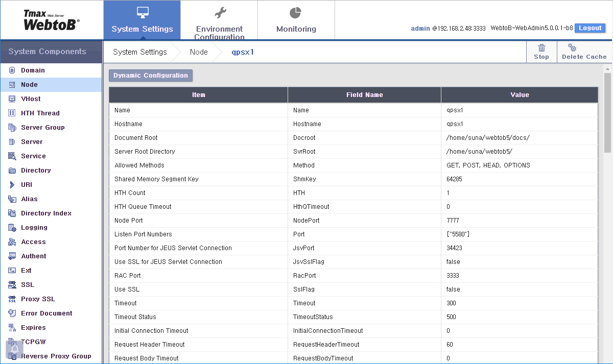This screenshot has height=364, width=613.
Task: Click the RequestHeaderTimeout value 60
Action: coord(450,345)
